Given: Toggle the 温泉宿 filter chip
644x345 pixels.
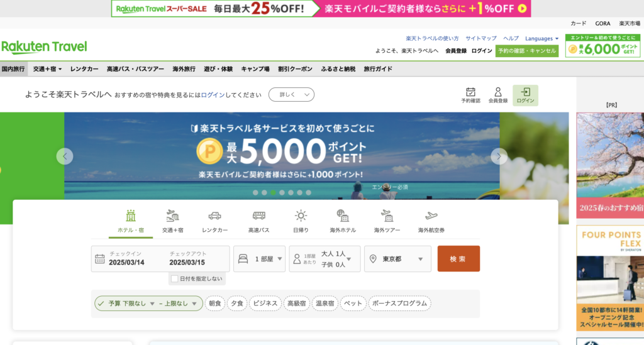Looking at the screenshot, I should point(325,304).
